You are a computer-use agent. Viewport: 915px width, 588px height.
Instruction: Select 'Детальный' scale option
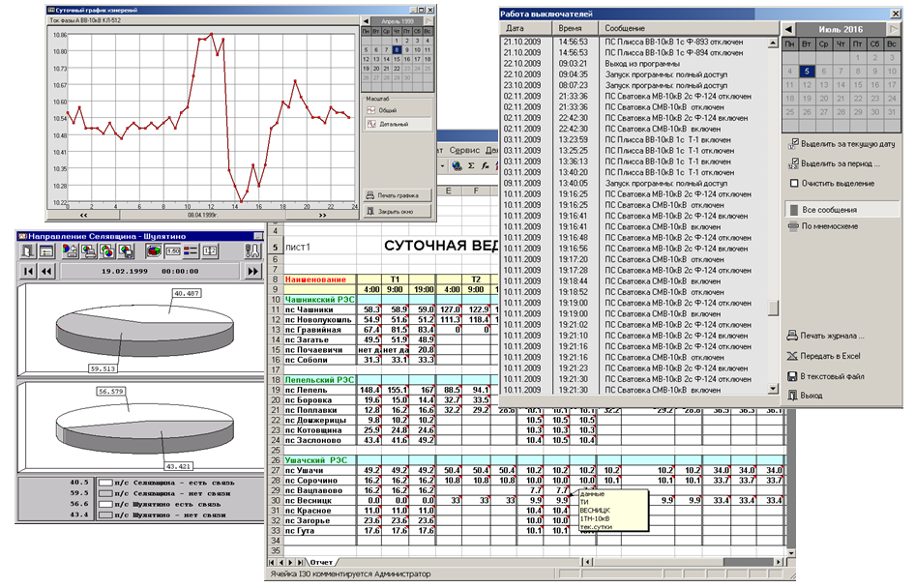(x=396, y=125)
